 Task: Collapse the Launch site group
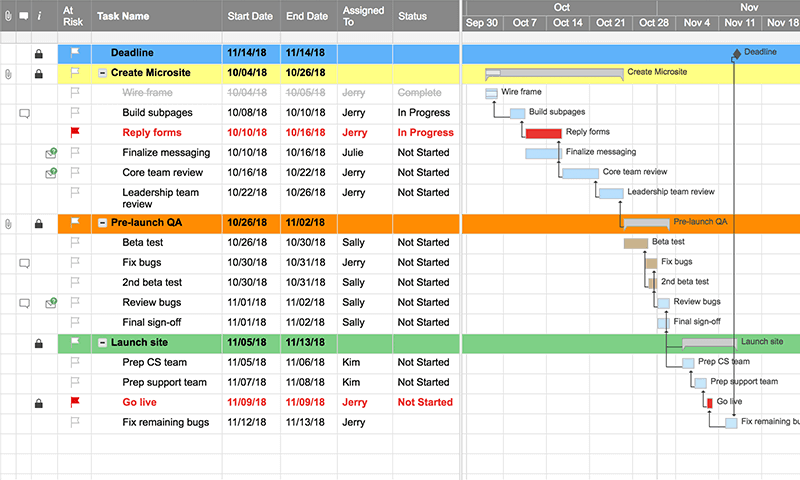103,343
